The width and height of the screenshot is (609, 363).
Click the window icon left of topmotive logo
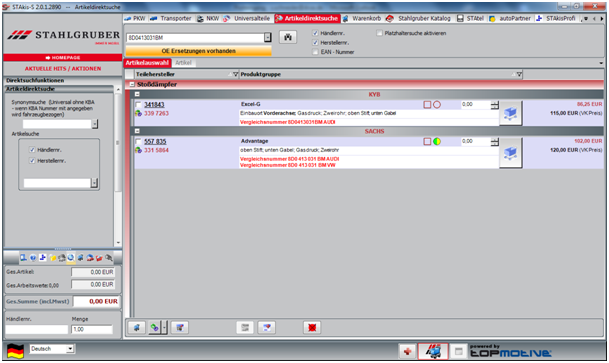[x=458, y=351]
